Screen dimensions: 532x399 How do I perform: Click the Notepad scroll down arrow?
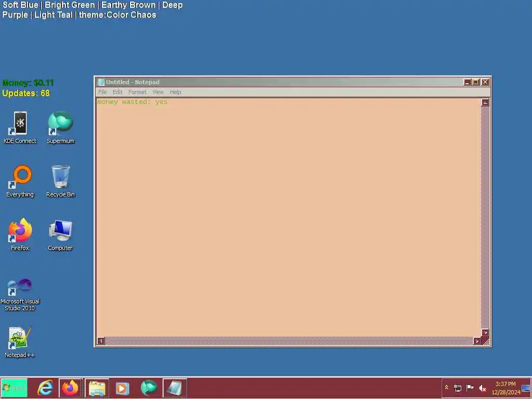[485, 332]
